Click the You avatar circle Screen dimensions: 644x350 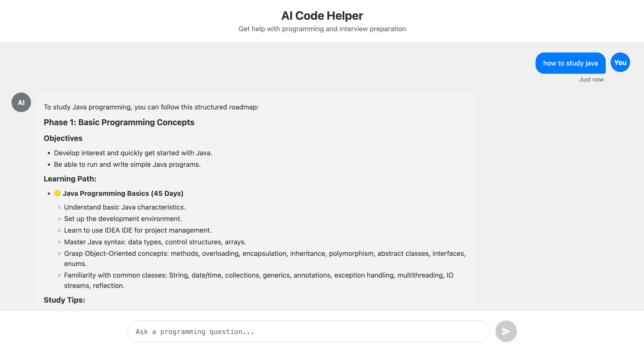point(620,62)
